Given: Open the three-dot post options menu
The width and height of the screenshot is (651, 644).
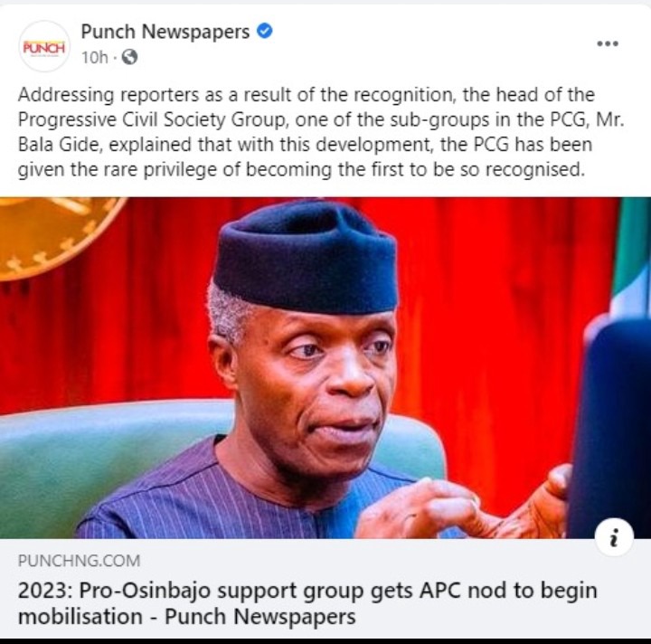Looking at the screenshot, I should [608, 43].
